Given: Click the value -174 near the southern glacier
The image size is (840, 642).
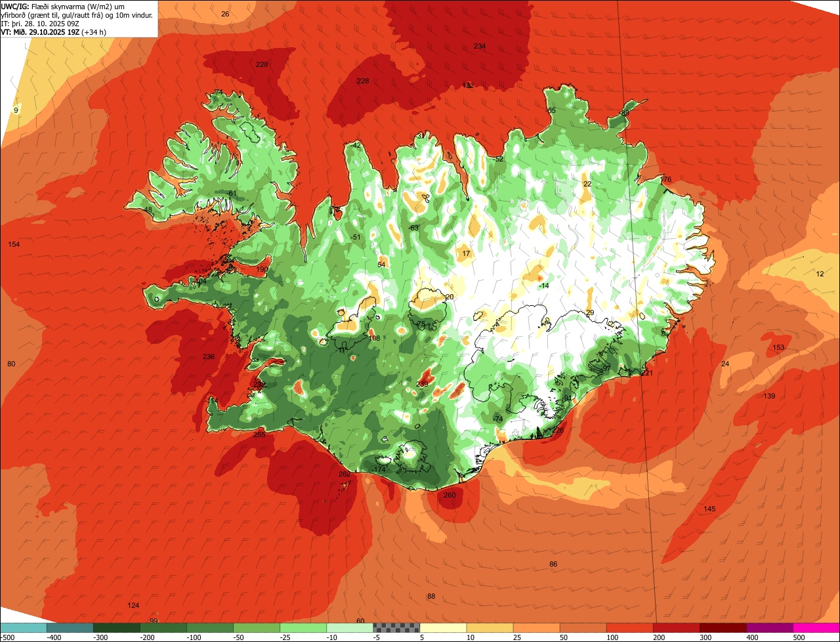Looking at the screenshot, I should tap(379, 469).
